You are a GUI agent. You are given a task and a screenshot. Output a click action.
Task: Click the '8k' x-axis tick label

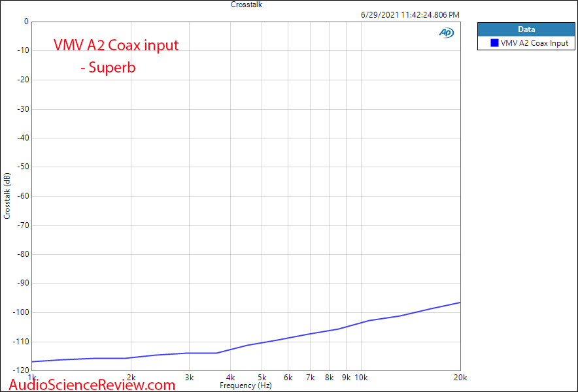tap(330, 378)
